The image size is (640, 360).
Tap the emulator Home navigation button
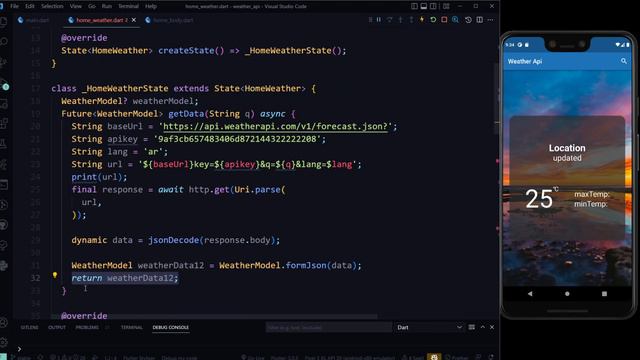click(x=567, y=293)
